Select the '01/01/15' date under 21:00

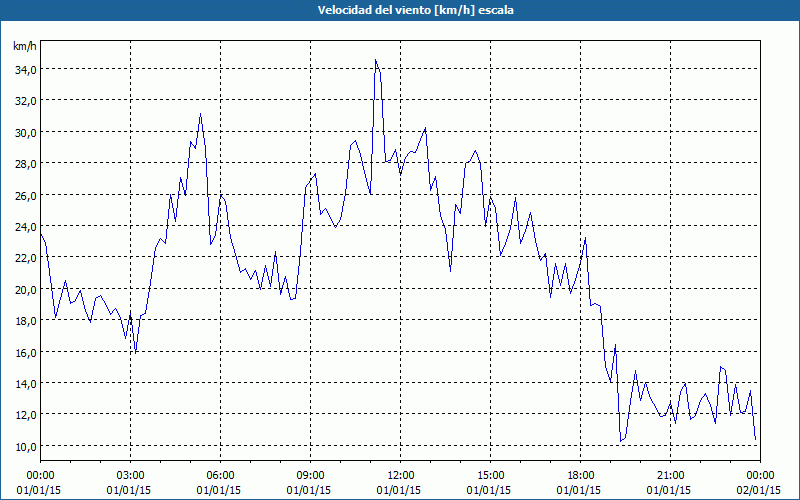(668, 490)
